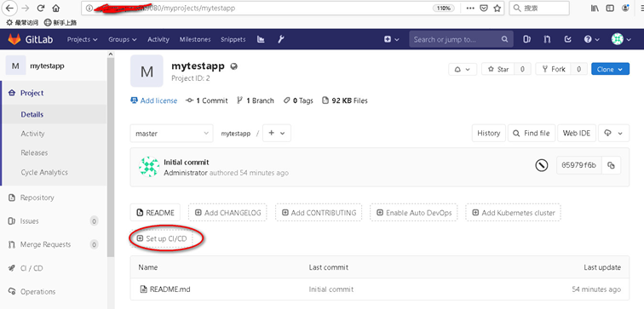644x309 pixels.
Task: Click the commit author avatar
Action: (x=149, y=167)
